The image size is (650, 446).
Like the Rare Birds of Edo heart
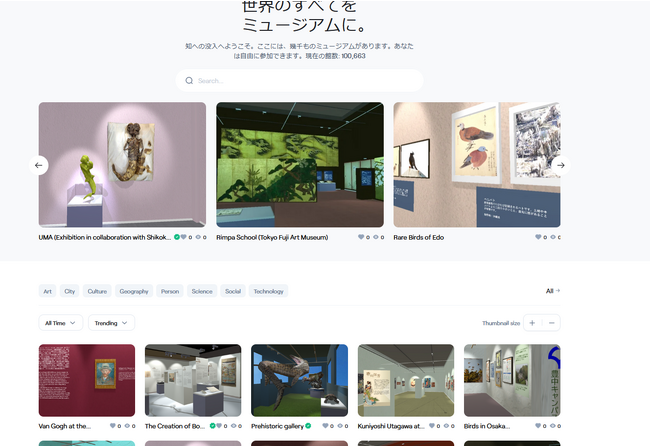point(538,237)
